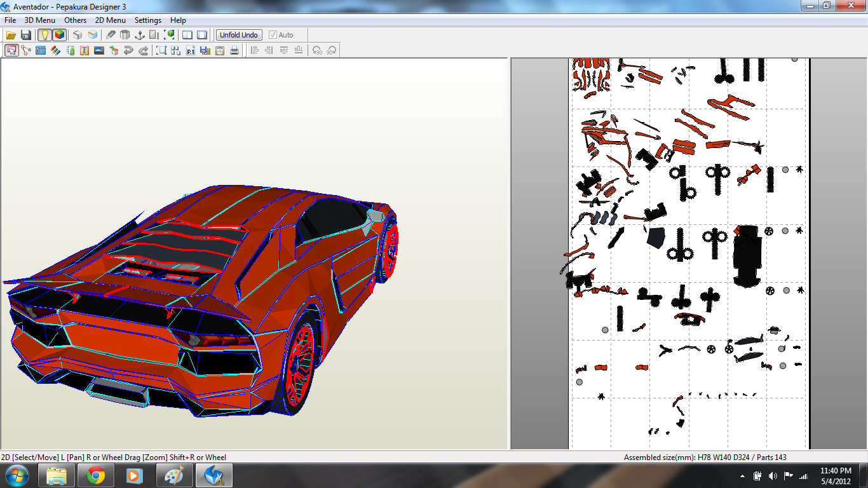Switch to the two-pane split layout icon

tap(187, 35)
